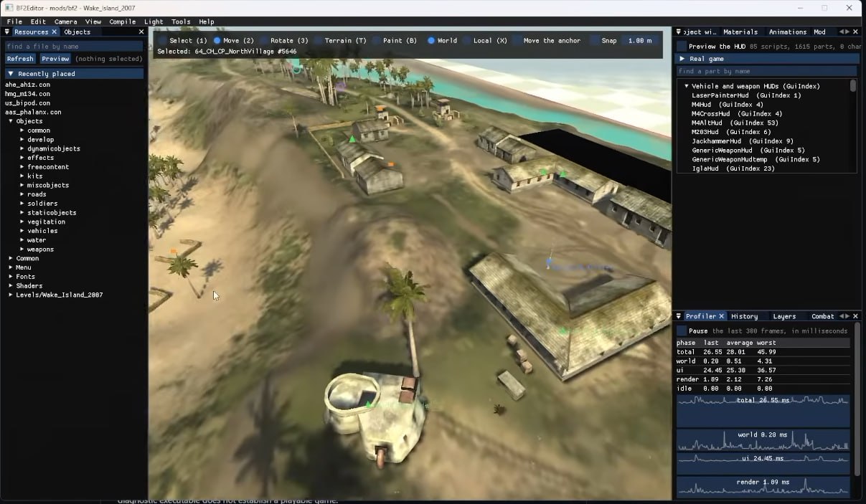Viewport: 866px width, 504px height.
Task: Expand the vegitation folder
Action: (x=22, y=222)
